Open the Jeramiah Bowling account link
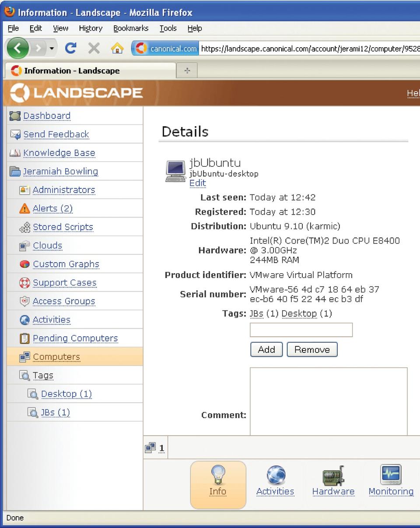420x528 pixels. click(60, 172)
